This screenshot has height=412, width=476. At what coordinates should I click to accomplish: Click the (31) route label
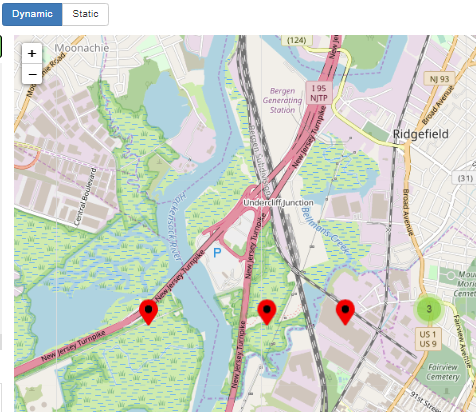[465, 178]
